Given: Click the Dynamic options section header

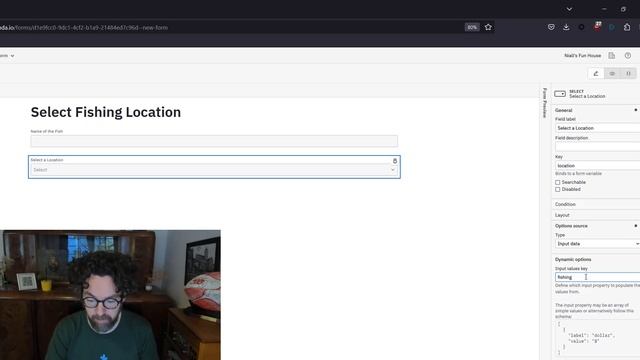Looking at the screenshot, I should [573, 260].
